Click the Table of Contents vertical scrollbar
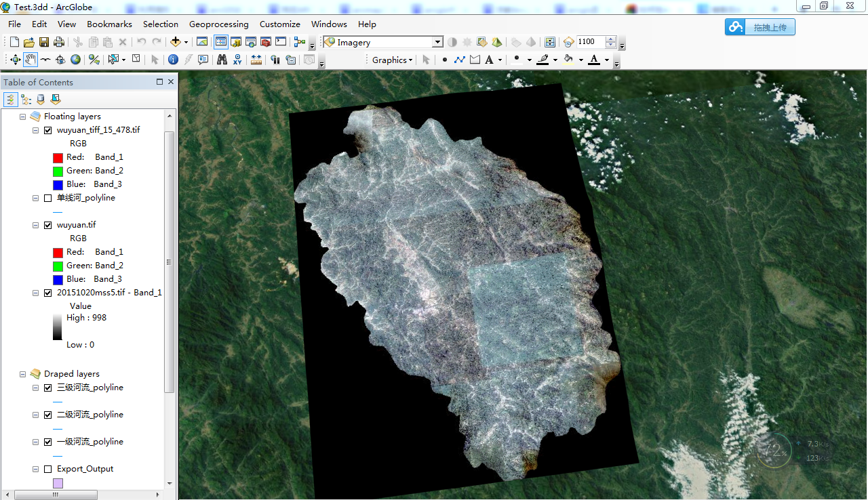 coord(170,262)
